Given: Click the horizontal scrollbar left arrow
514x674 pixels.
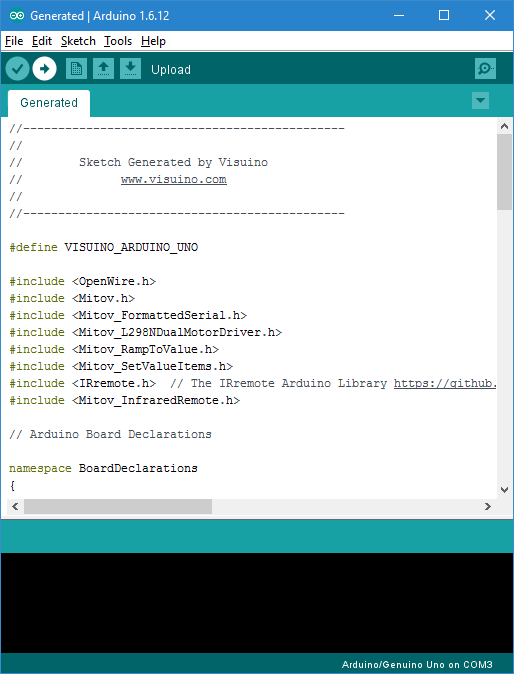Looking at the screenshot, I should [x=15, y=506].
